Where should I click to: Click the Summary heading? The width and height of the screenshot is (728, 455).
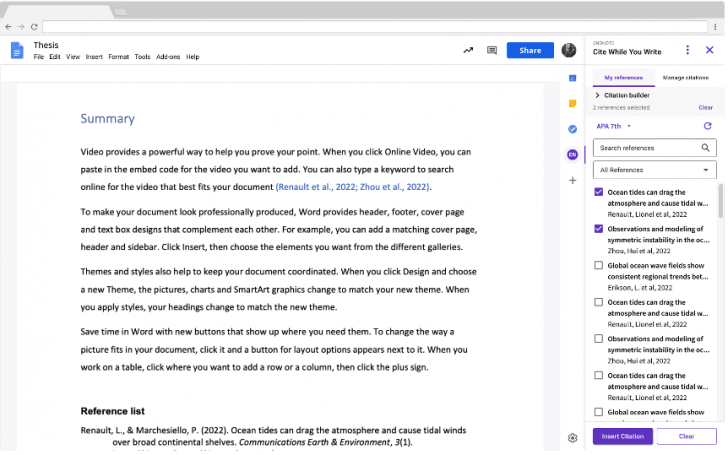[x=107, y=118]
